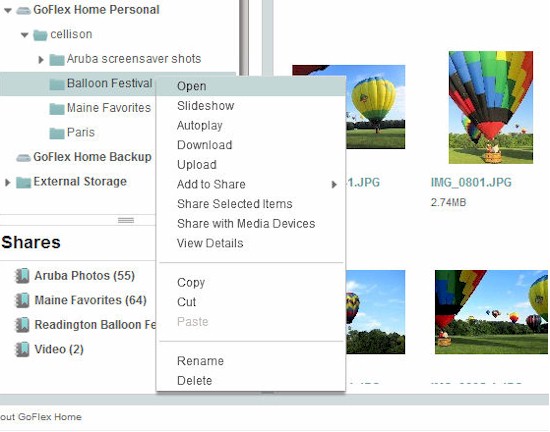Open the Add to Share submenu arrow
Viewport: 550px width, 432px height.
334,184
